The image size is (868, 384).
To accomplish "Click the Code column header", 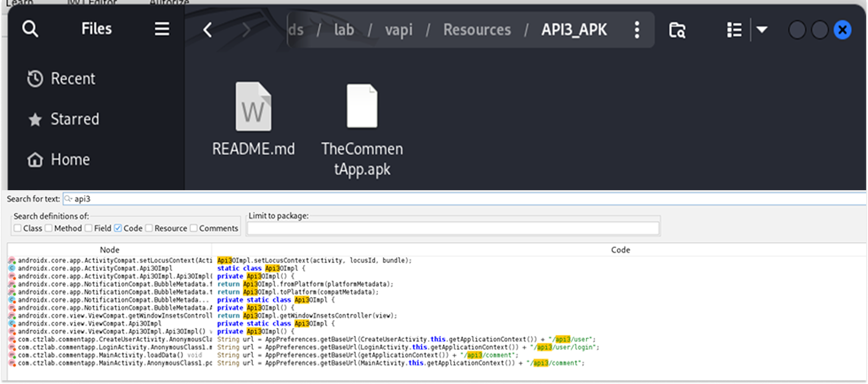I will pos(620,250).
